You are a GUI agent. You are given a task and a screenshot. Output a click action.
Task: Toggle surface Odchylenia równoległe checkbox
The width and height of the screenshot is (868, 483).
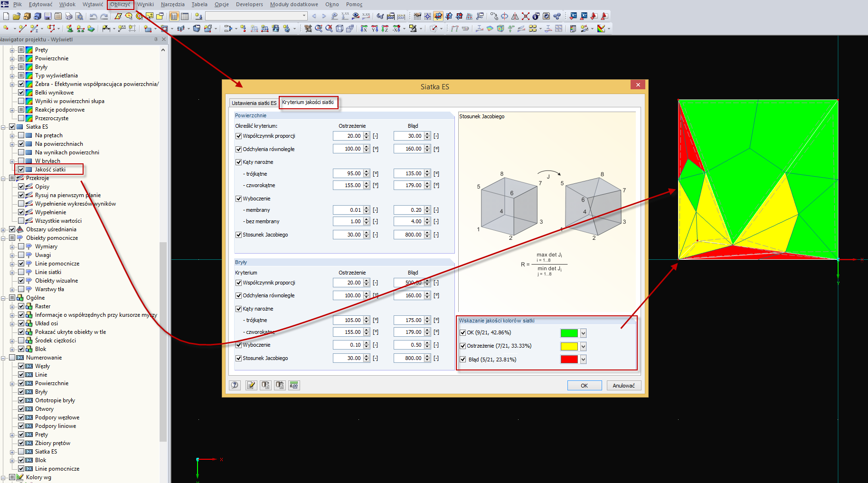point(239,149)
